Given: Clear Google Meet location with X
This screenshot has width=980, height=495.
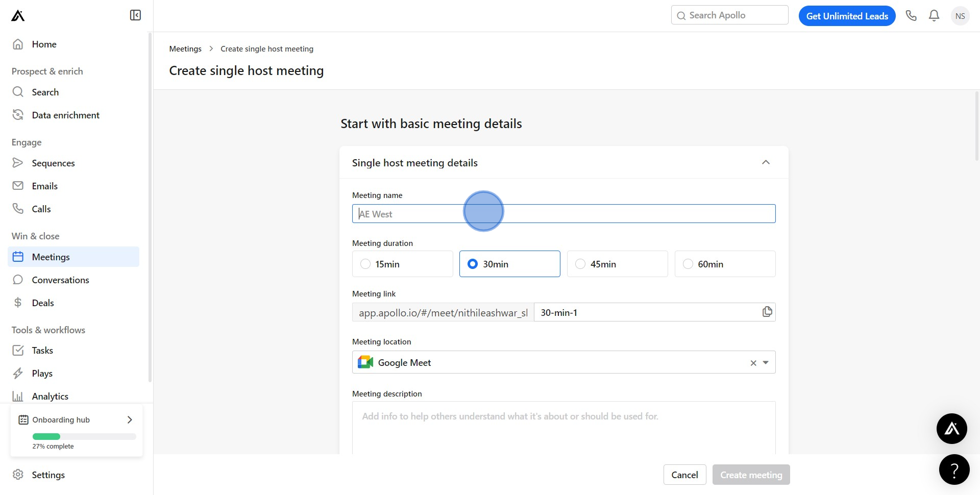Looking at the screenshot, I should pyautogui.click(x=753, y=363).
